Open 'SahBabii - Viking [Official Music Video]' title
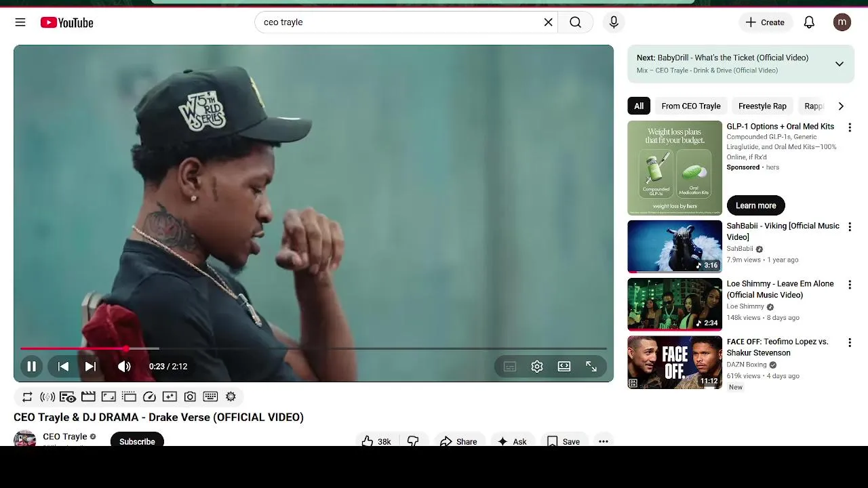Image resolution: width=868 pixels, height=488 pixels. pyautogui.click(x=783, y=231)
